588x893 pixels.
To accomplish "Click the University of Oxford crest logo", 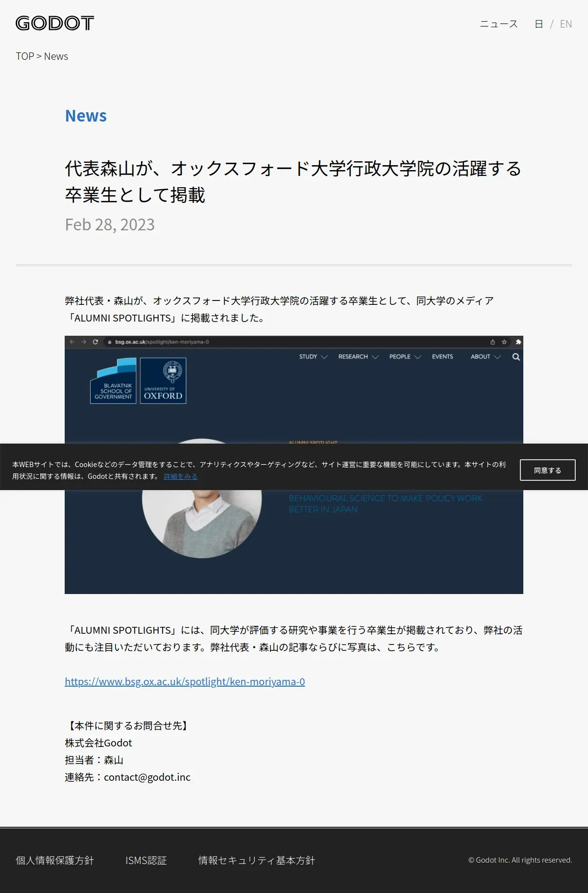I will click(163, 381).
